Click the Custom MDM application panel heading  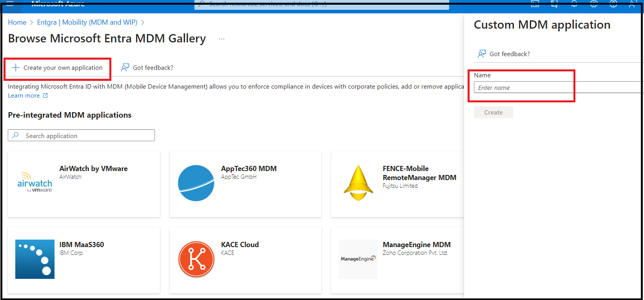tap(542, 25)
